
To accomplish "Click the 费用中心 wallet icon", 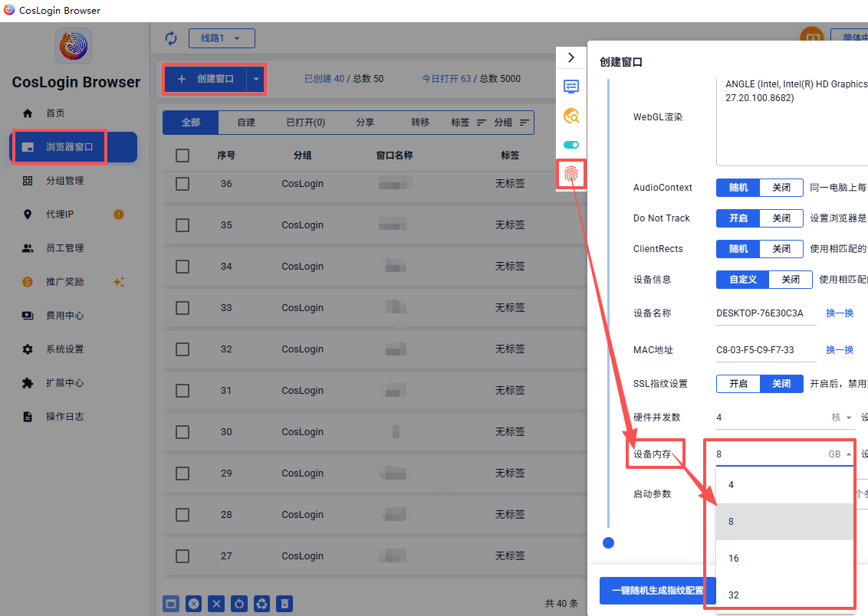I will 28,316.
